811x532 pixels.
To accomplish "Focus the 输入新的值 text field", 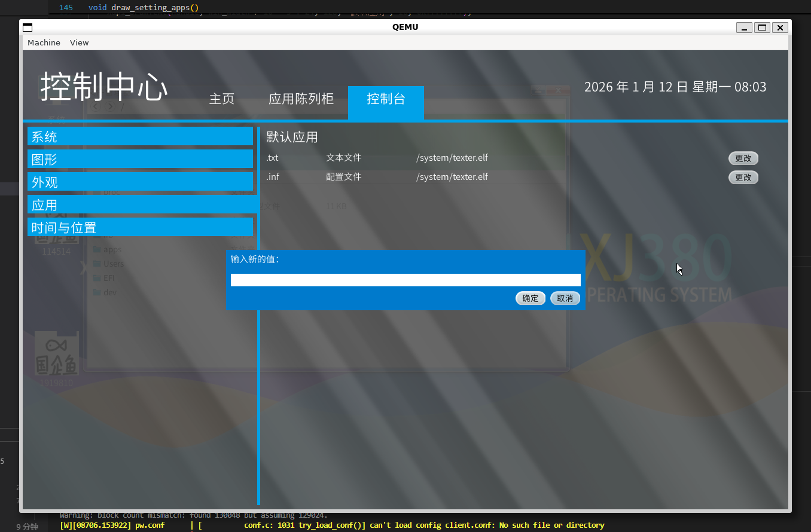I will (x=405, y=280).
